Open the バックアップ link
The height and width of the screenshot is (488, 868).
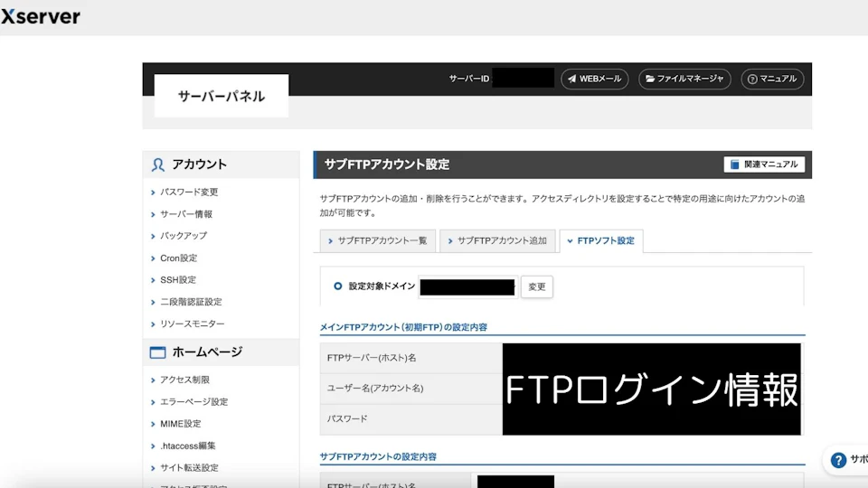point(184,236)
